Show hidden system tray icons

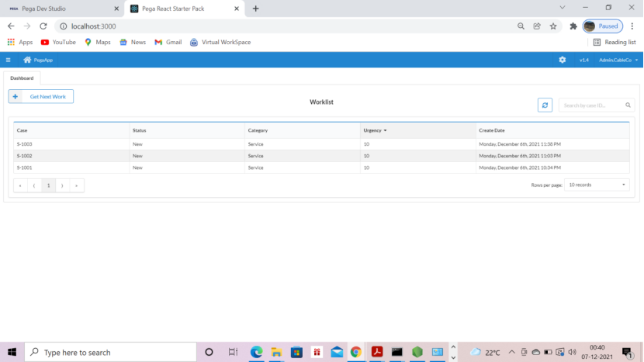(511, 352)
